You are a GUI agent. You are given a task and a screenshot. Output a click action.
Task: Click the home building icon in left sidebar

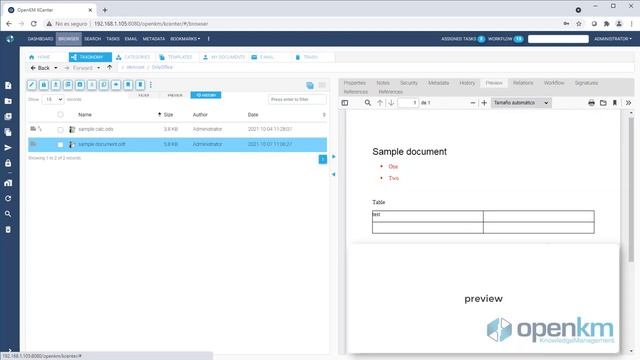[x=8, y=183]
